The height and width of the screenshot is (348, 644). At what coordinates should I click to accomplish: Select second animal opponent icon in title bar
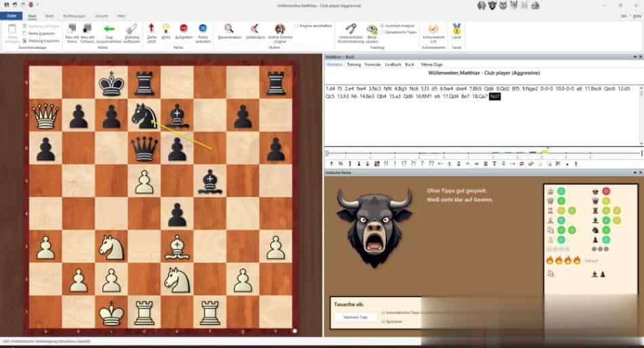coord(492,5)
